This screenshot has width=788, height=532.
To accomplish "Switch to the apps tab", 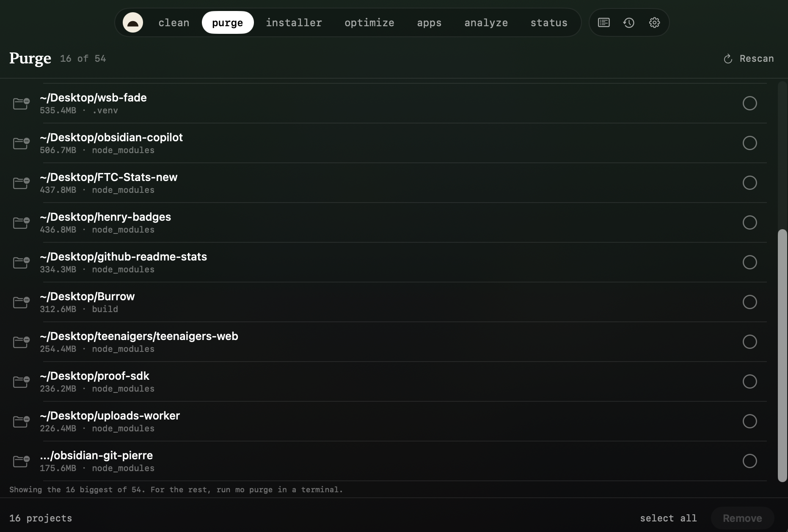I will tap(429, 22).
